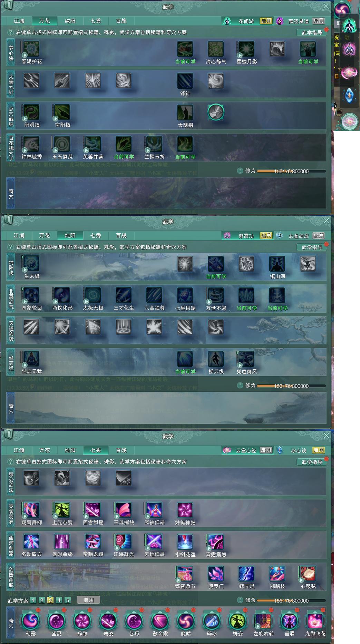This screenshot has width=360, height=644.
Task: Toggle 启用 for 冰心诀 mental method
Action: coord(318,450)
